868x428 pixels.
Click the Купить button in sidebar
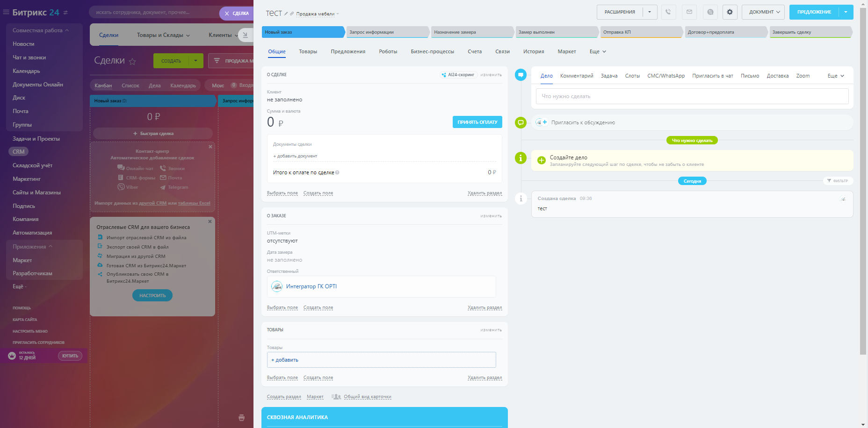70,356
